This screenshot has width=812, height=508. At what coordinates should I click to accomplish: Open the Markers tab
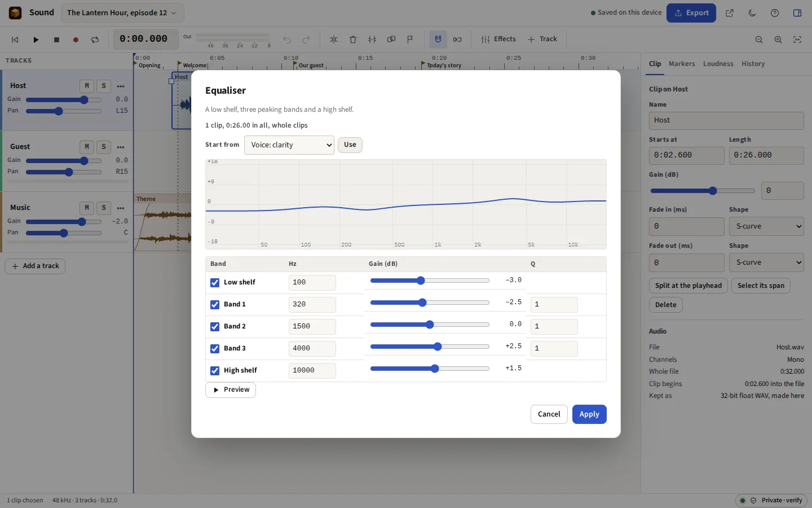click(x=682, y=64)
